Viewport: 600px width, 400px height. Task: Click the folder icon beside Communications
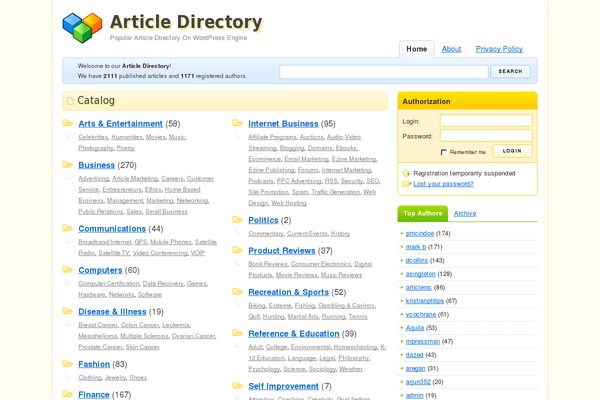(x=67, y=228)
